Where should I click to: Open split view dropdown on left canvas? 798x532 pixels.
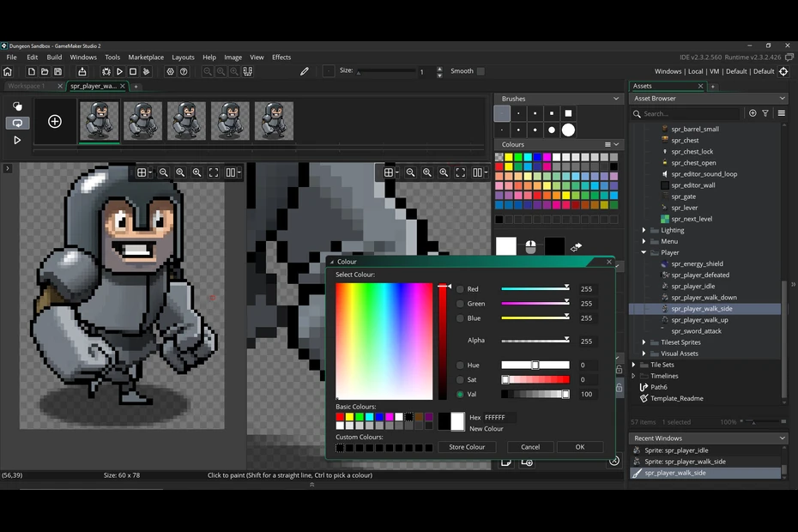[233, 172]
